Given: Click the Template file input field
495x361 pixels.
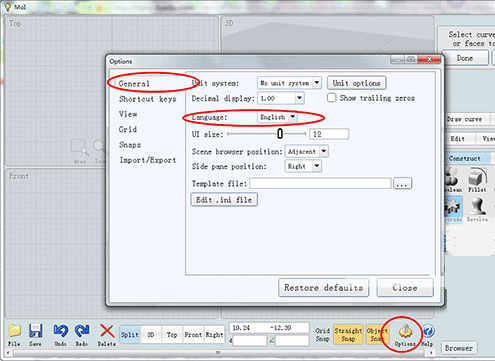Looking at the screenshot, I should pos(321,183).
